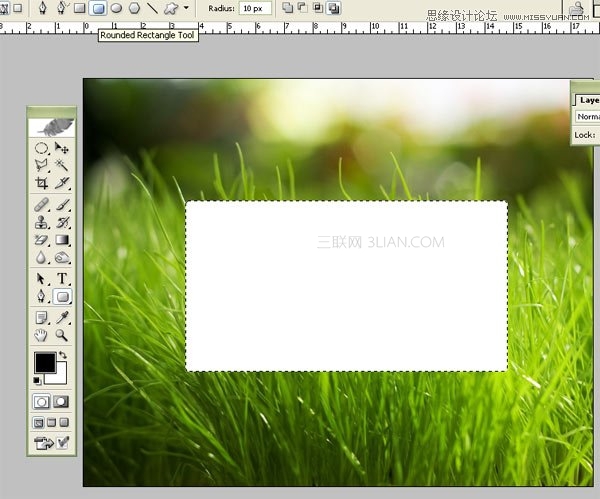The height and width of the screenshot is (499, 600).
Task: Switch to Quick Mask mode
Action: [x=61, y=402]
